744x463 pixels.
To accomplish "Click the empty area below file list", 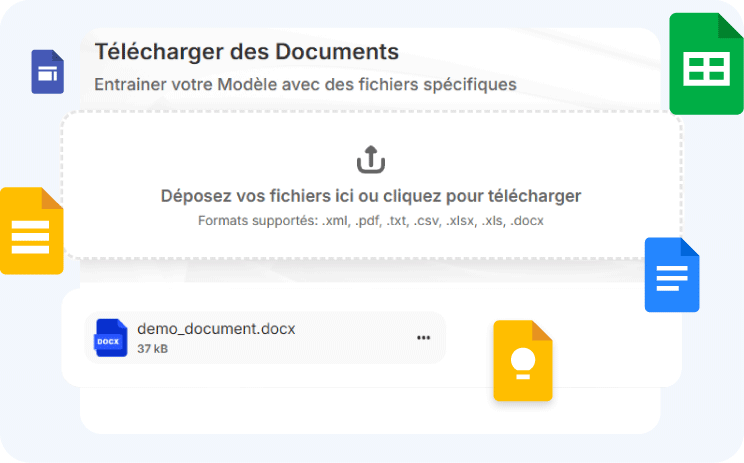I will (x=370, y=410).
